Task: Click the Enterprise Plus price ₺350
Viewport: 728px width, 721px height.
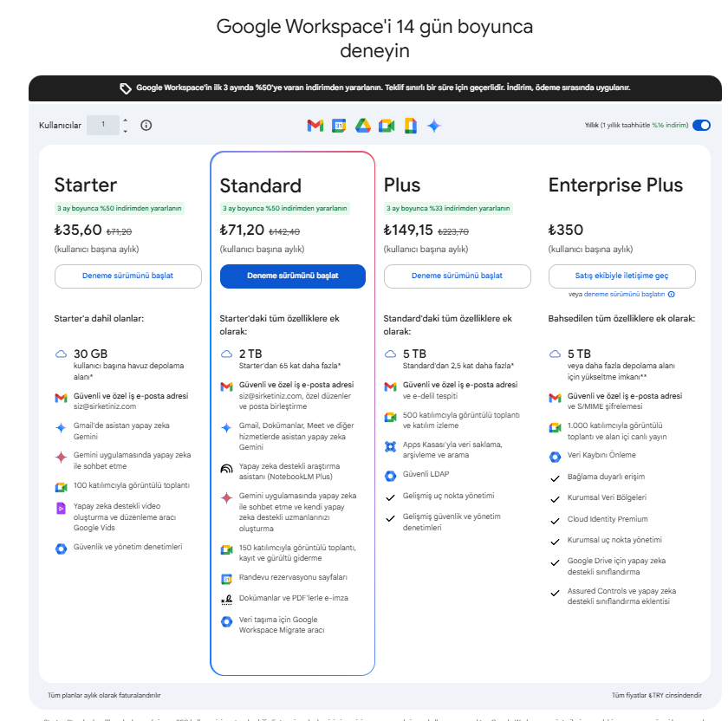Action: 565,230
